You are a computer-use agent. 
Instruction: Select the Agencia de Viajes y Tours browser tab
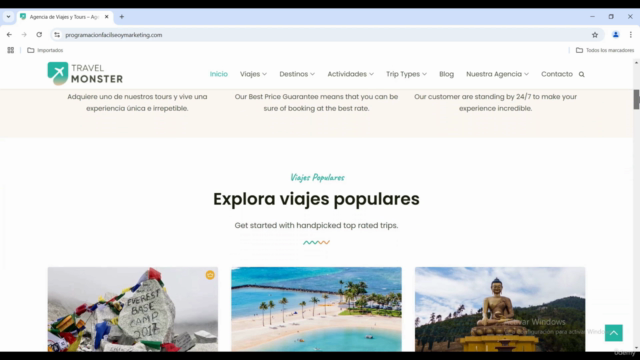[65, 17]
